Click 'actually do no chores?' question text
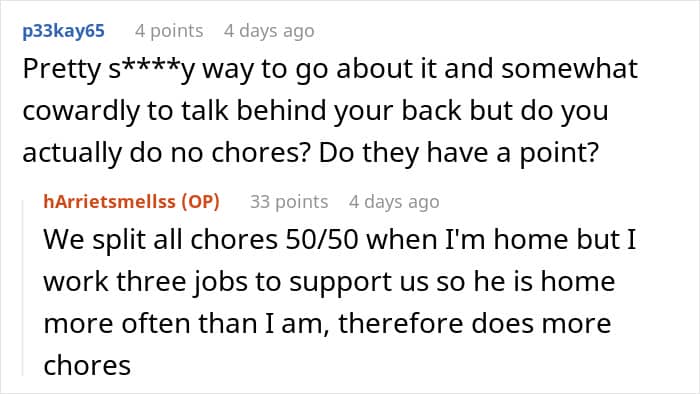 click(x=166, y=153)
